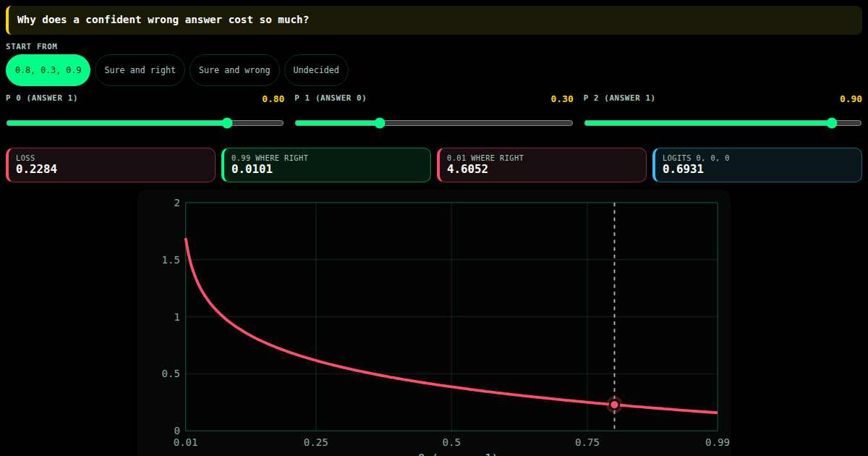Click the P 0 value 0.80
Viewport: 868px width, 456px height.
pyautogui.click(x=273, y=99)
